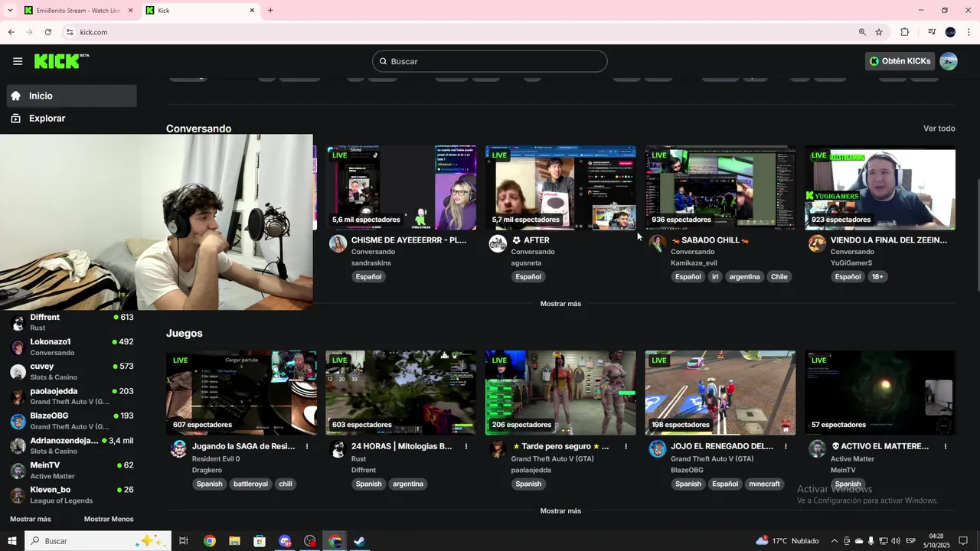980x551 pixels.
Task: Open JOJO EL RENEGADO stream thumbnail
Action: click(720, 393)
